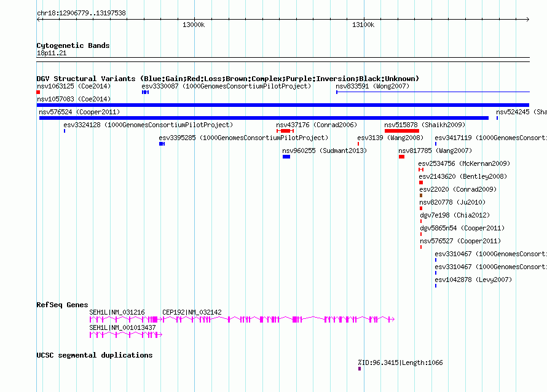Screen dimensions: 547x392
Task: Click the nsv820778 (Ju2010) label
Action: [x=452, y=202]
